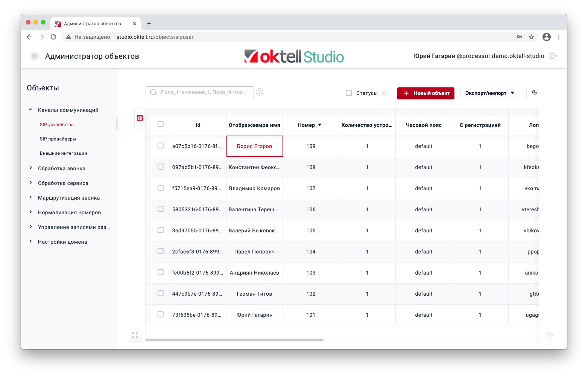Click the id cell a07c5b16-0176-8f…
Viewport: 588px width, 377px height.
pyautogui.click(x=198, y=146)
